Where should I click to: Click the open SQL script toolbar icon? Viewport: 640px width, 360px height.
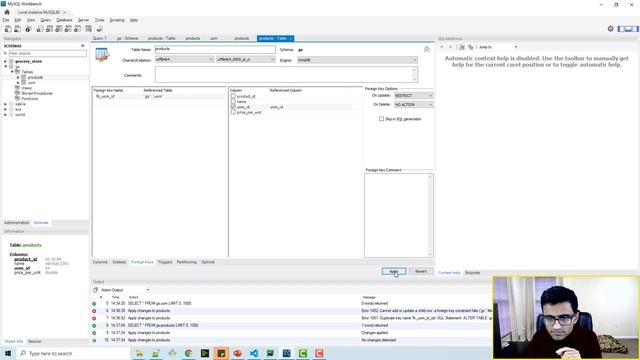(18, 29)
